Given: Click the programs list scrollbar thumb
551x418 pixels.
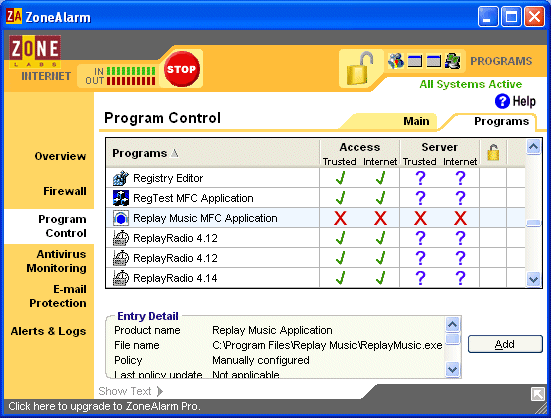Looking at the screenshot, I should [x=533, y=223].
